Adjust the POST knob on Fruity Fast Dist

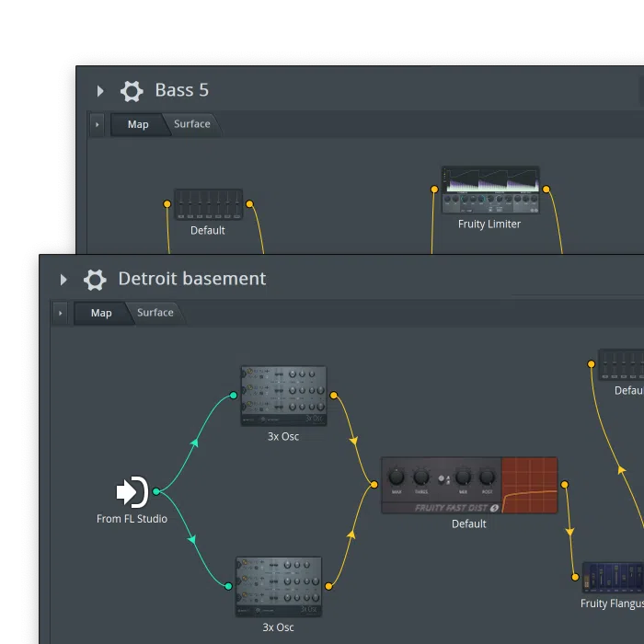click(x=487, y=477)
